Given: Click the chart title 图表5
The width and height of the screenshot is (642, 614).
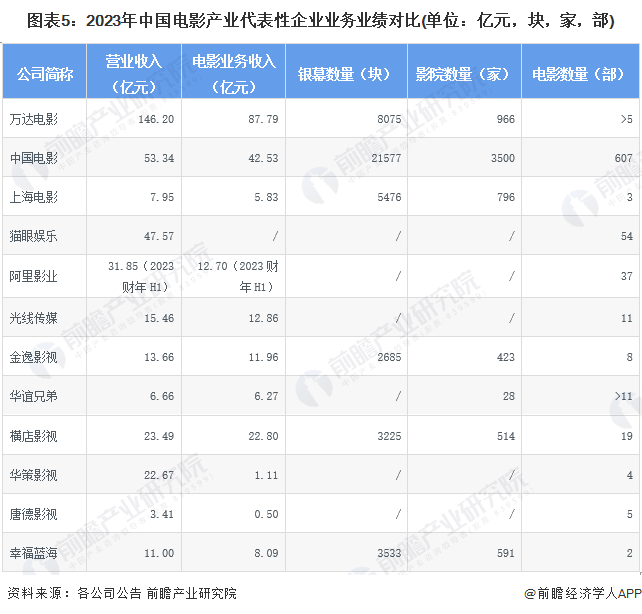Looking at the screenshot, I should pyautogui.click(x=320, y=20).
